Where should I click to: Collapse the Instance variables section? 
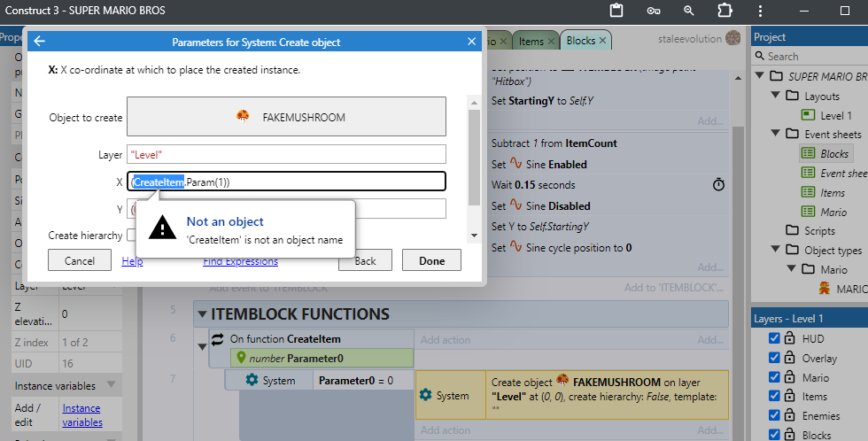click(111, 384)
